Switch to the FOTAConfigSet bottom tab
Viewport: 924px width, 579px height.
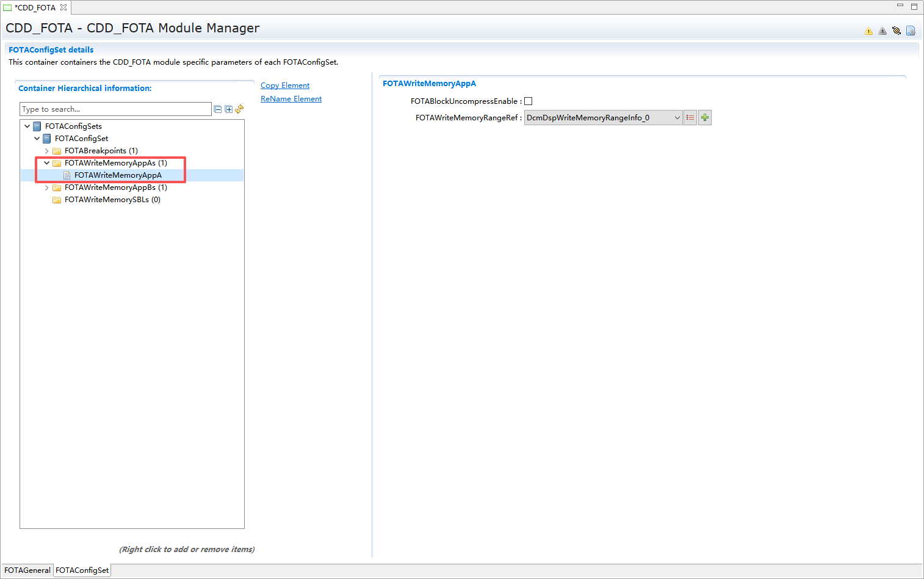click(82, 570)
